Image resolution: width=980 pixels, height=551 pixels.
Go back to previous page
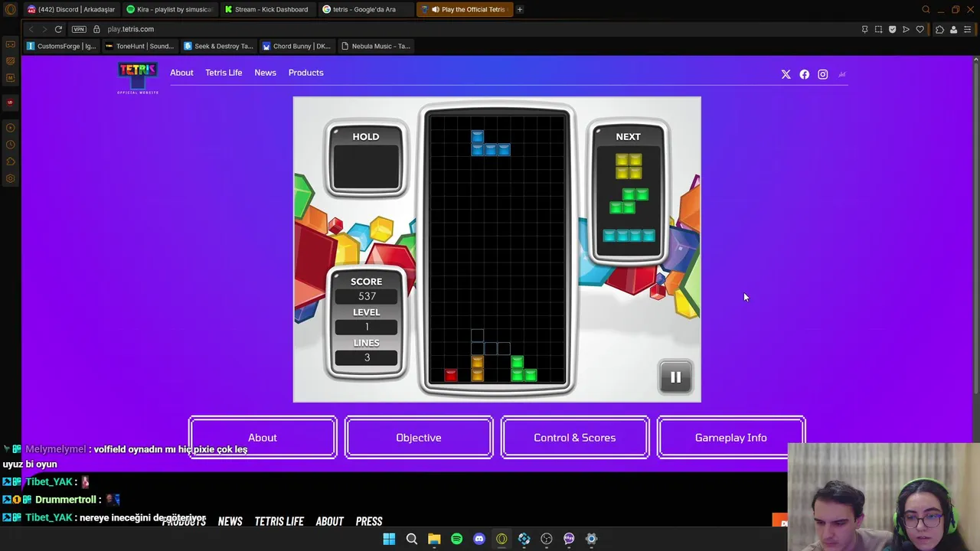(x=31, y=29)
